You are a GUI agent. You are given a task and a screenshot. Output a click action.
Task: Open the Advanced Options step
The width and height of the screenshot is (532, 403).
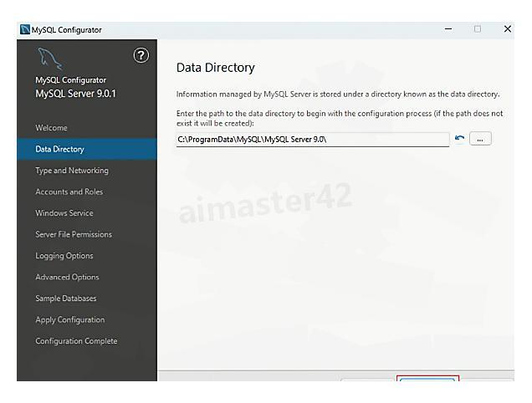pos(67,277)
